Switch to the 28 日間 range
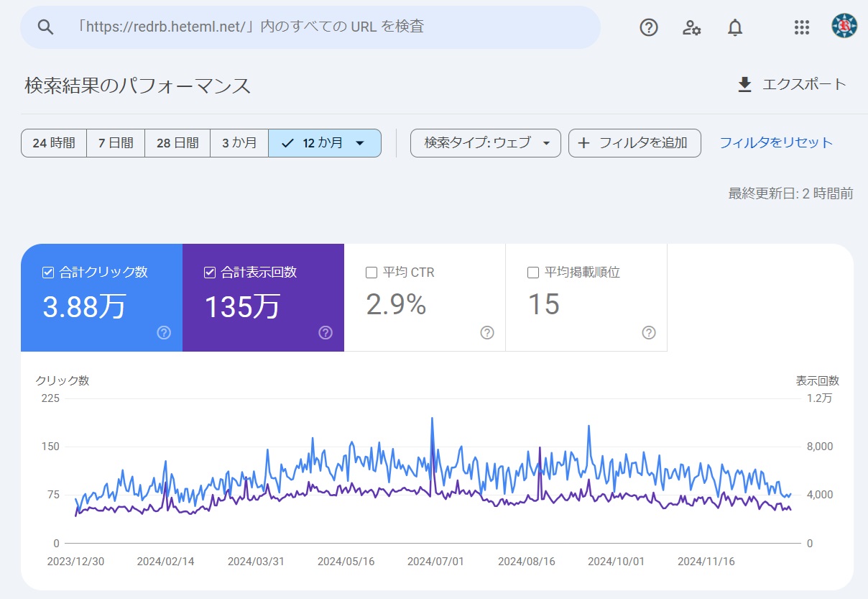The image size is (868, 599). [177, 143]
